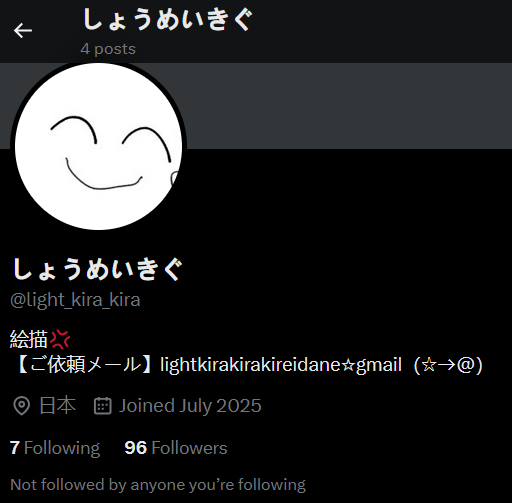Click the calendar icon beside Joined date
The image size is (512, 503).
coord(103,406)
